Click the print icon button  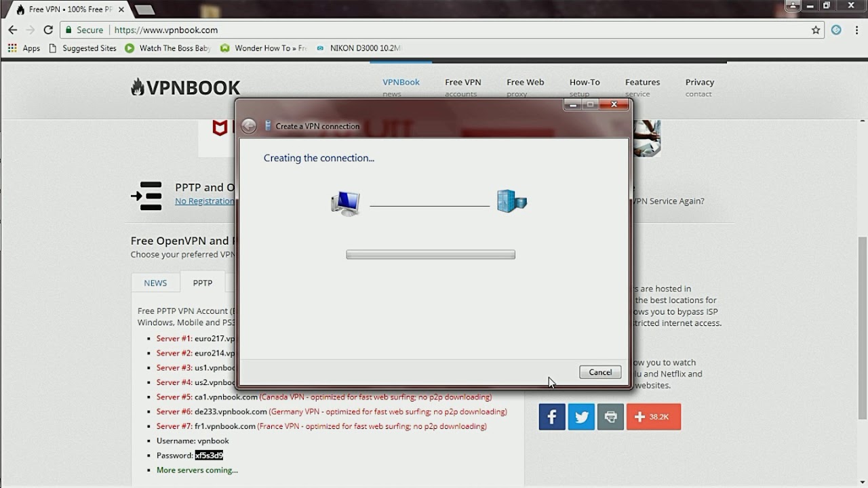point(610,417)
